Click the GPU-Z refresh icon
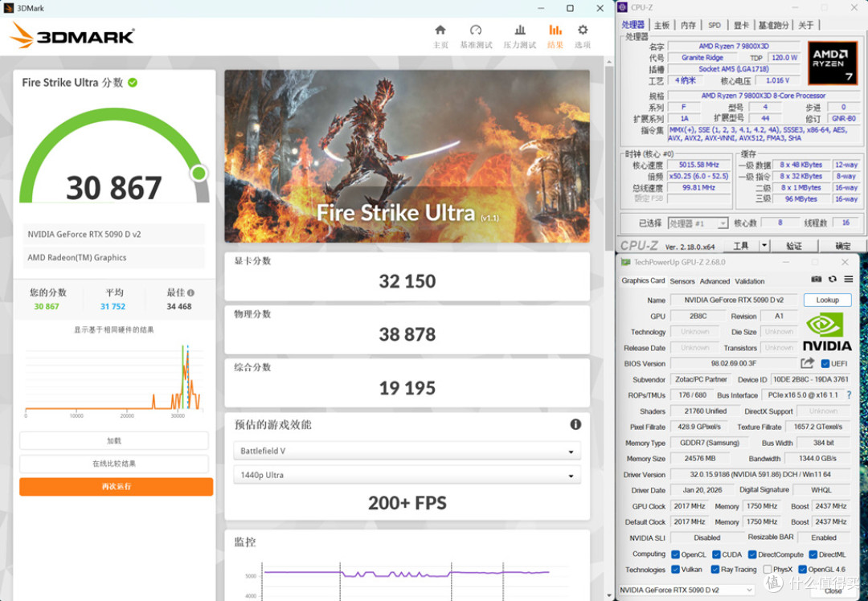This screenshot has width=868, height=601. [832, 280]
